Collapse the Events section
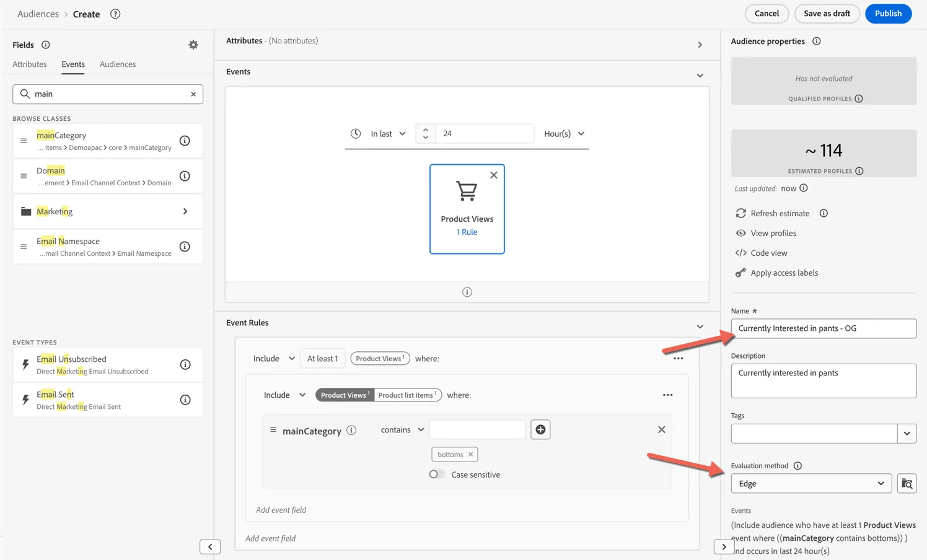 point(700,76)
